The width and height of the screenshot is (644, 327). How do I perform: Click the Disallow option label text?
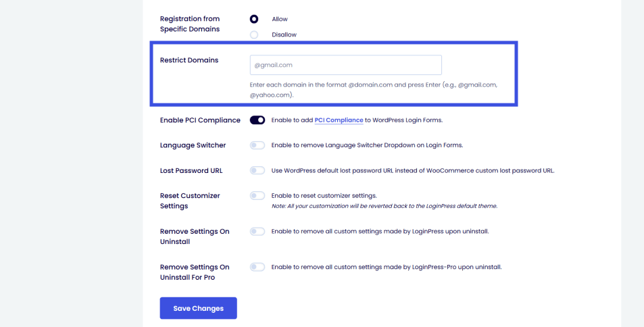click(284, 34)
